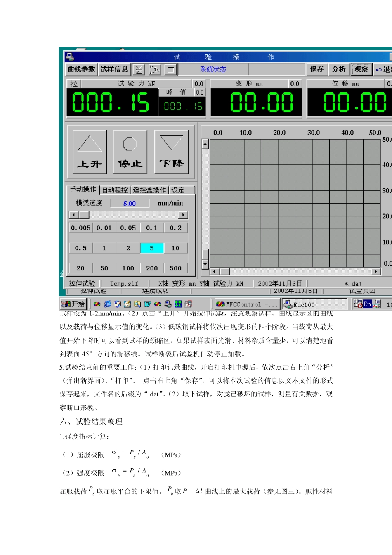
Task: Click the chart horizontal scrollbar right arrow
Action: coord(375,272)
